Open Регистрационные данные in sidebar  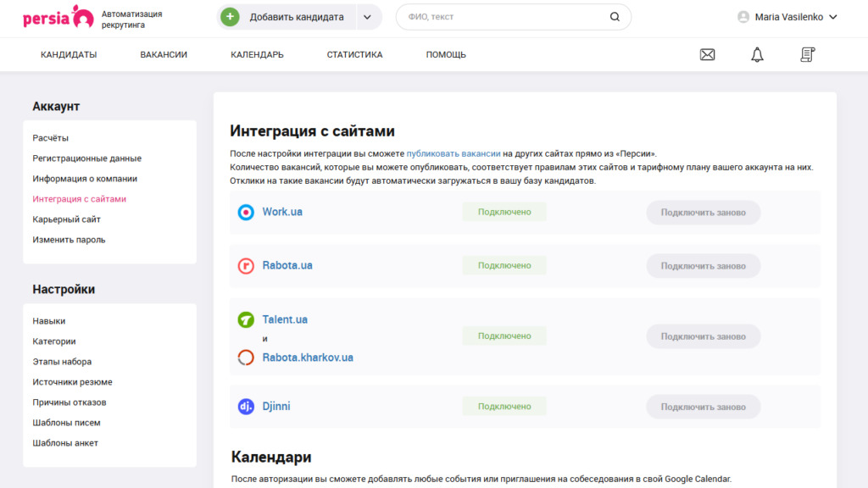87,158
